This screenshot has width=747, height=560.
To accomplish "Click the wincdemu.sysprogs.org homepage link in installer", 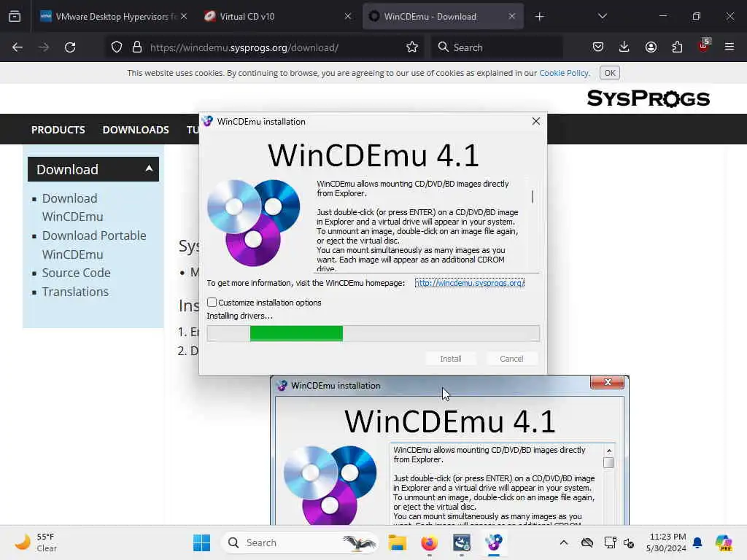I will [470, 283].
